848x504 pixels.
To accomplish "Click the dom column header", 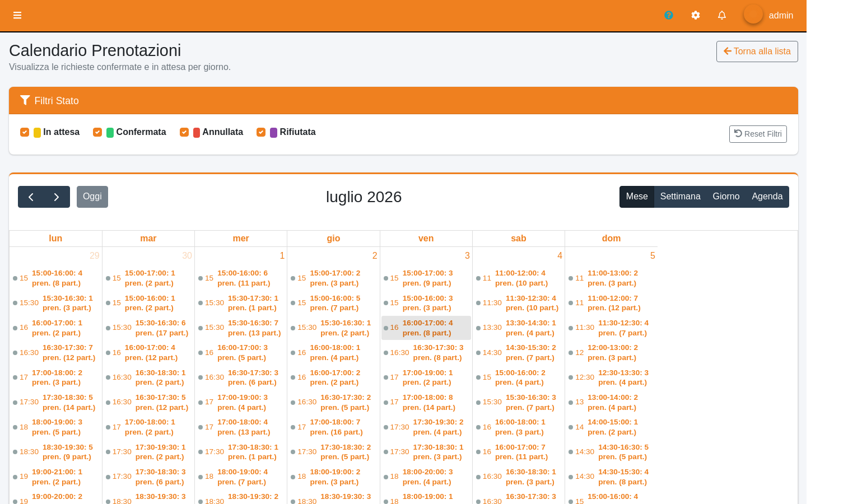I will pyautogui.click(x=611, y=239).
